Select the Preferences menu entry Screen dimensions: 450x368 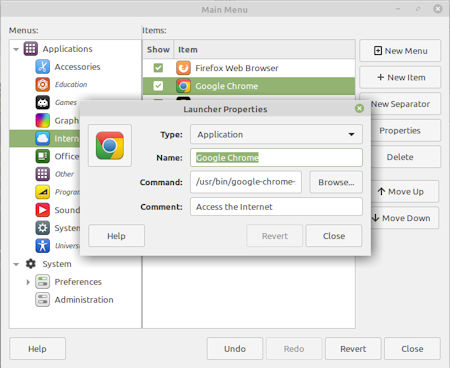pyautogui.click(x=78, y=282)
